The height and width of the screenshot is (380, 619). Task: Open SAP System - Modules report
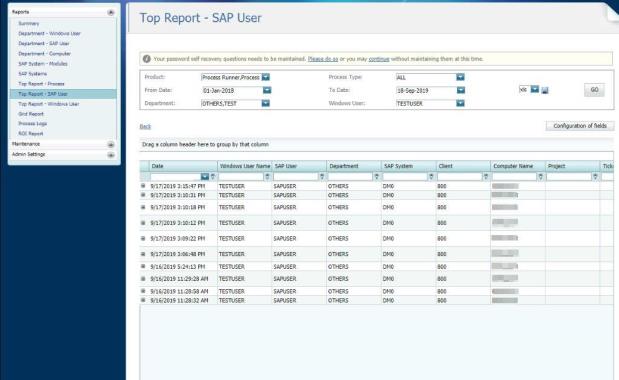(43, 64)
